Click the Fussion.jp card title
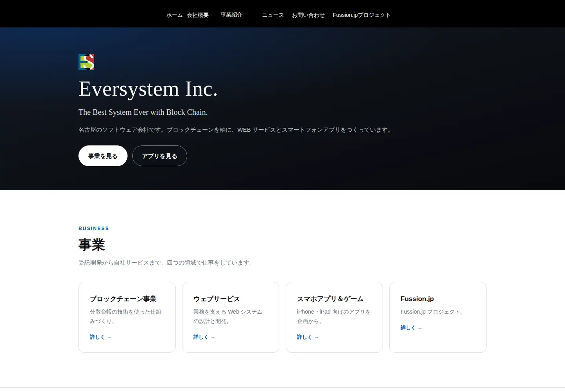This screenshot has height=392, width=565. click(x=417, y=299)
